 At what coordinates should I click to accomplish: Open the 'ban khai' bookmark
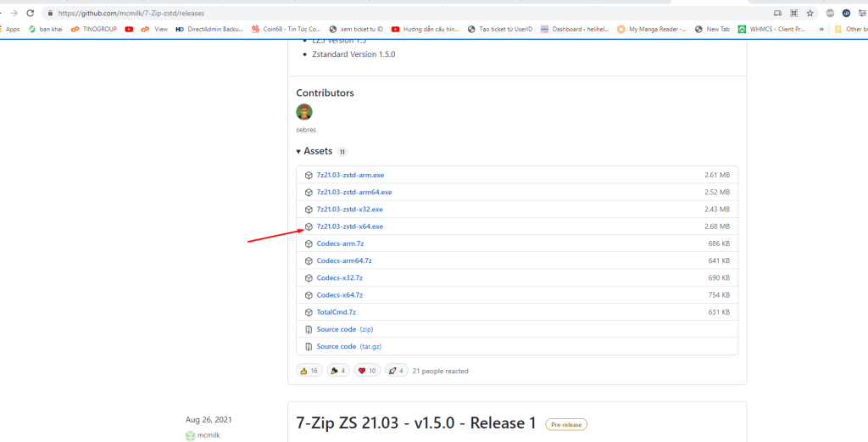[x=46, y=30]
